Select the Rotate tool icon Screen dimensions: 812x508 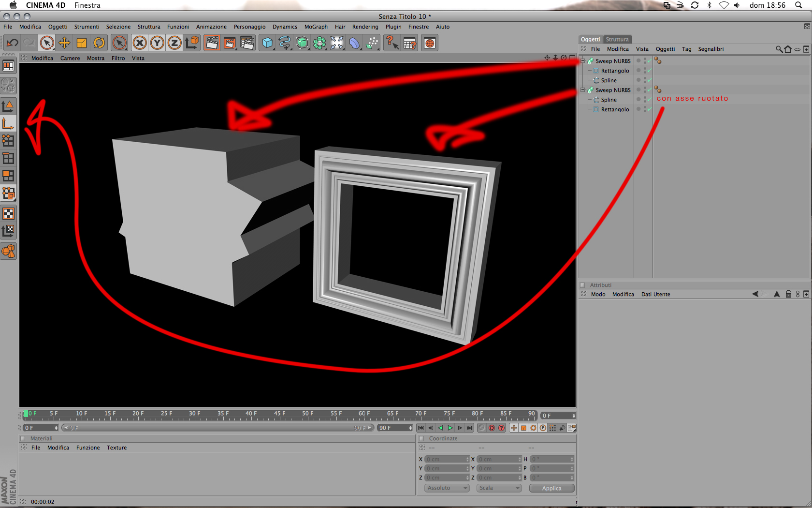click(99, 43)
